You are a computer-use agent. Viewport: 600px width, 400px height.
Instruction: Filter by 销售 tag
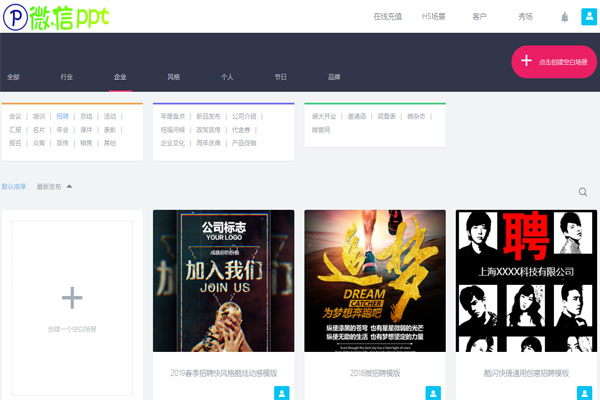pos(86,143)
